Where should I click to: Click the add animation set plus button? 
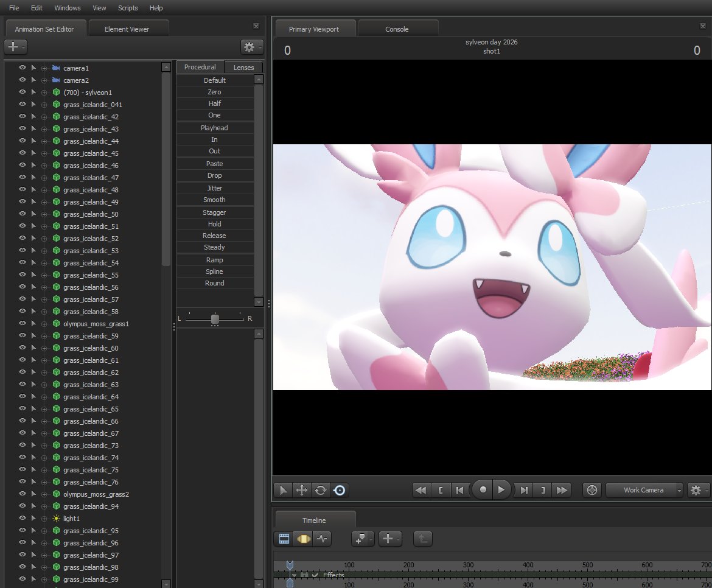(15, 46)
